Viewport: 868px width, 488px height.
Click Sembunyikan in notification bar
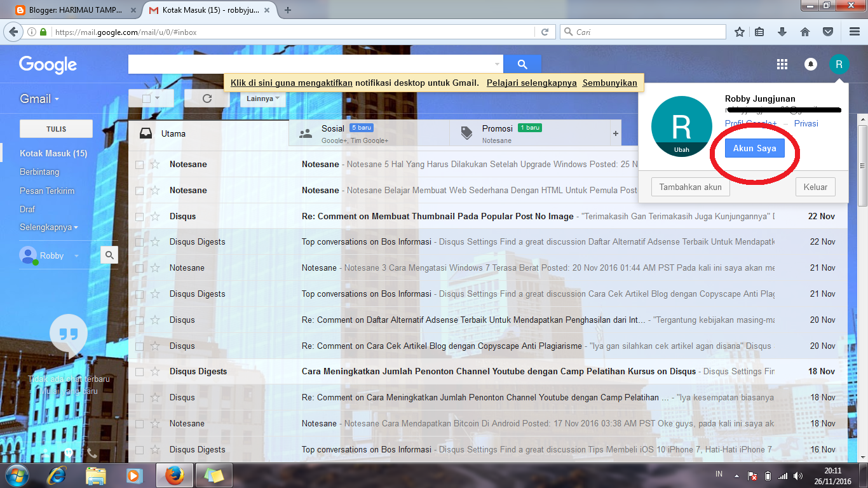(x=610, y=83)
